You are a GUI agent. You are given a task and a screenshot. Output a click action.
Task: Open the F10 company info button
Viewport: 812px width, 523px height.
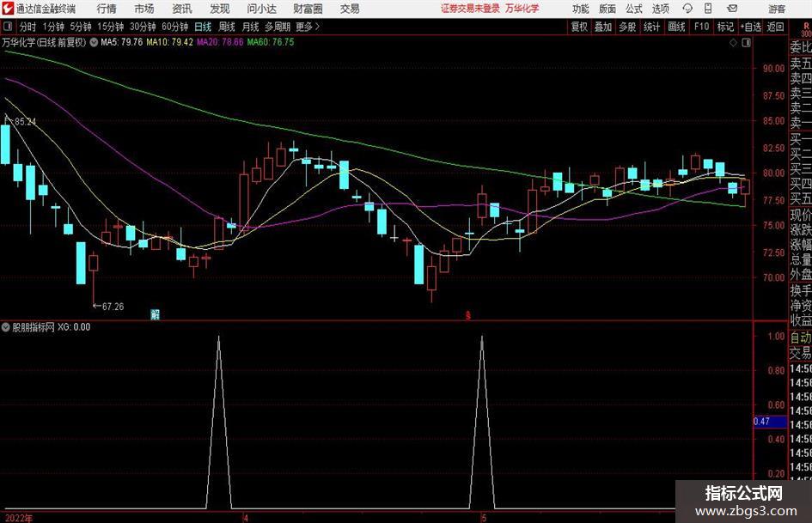[702, 27]
